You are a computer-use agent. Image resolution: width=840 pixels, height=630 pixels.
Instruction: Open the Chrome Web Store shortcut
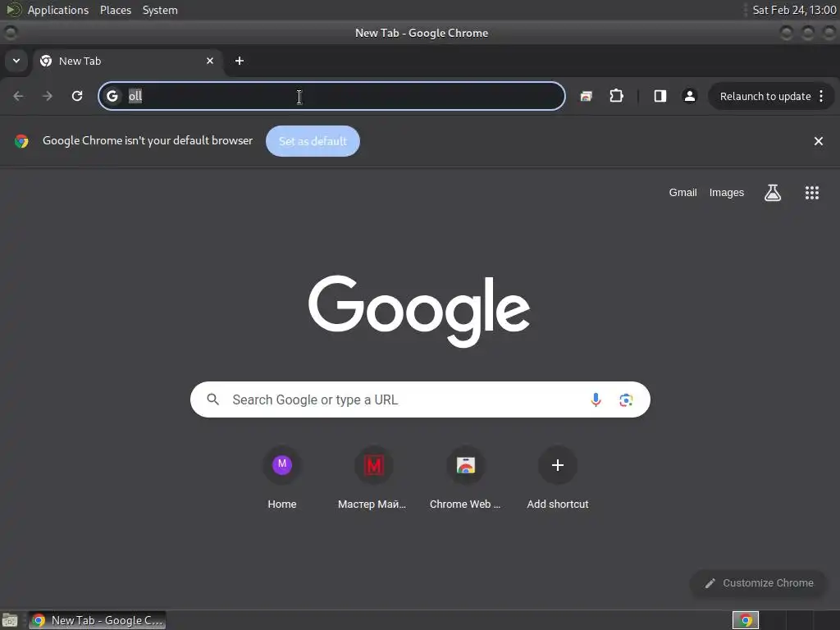tap(466, 477)
